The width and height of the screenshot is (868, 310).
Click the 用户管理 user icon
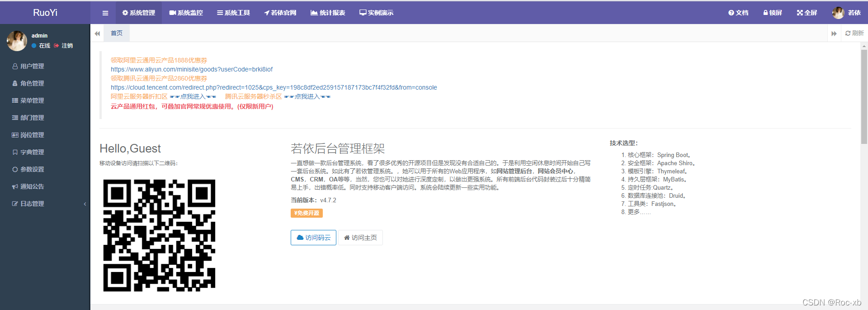(15, 66)
